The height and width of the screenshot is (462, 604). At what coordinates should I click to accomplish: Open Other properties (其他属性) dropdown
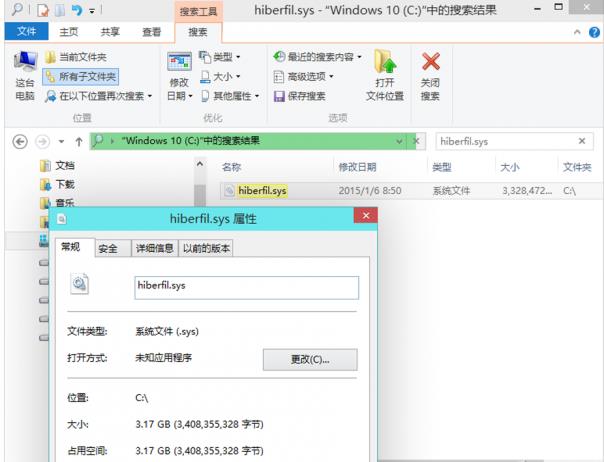pyautogui.click(x=230, y=96)
